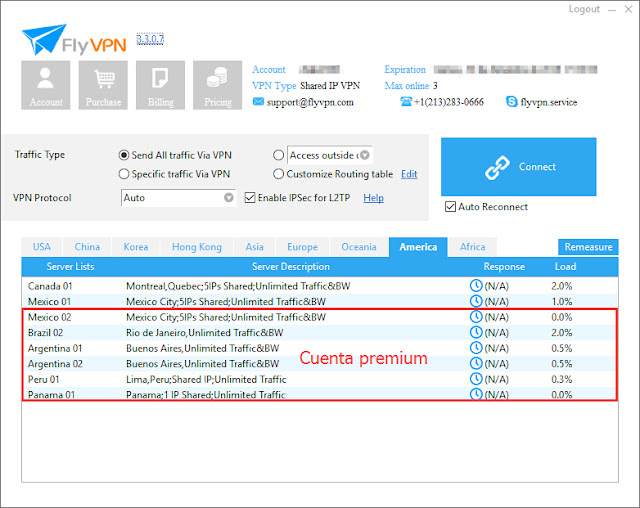Click the Montreal,Quebec server description

coord(238,286)
